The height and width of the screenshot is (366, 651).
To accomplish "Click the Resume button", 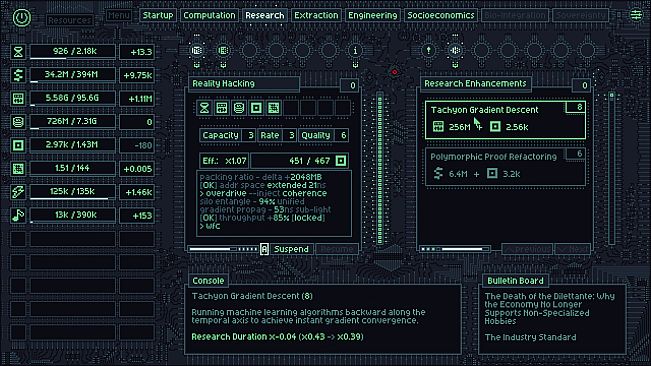I will click(x=337, y=249).
